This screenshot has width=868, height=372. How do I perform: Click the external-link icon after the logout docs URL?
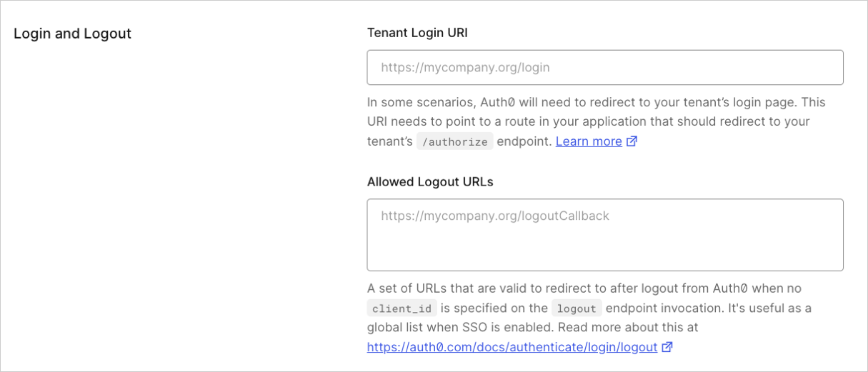(667, 347)
